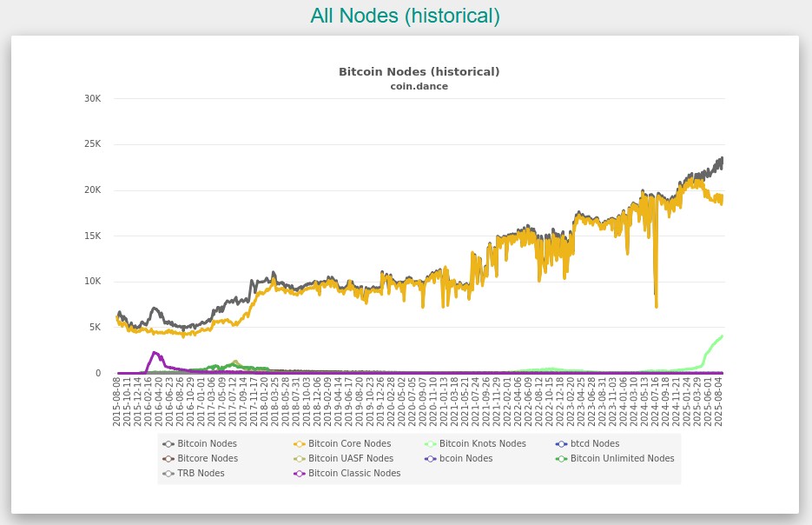Hide the Bitcoin Classic Nodes series

347,473
